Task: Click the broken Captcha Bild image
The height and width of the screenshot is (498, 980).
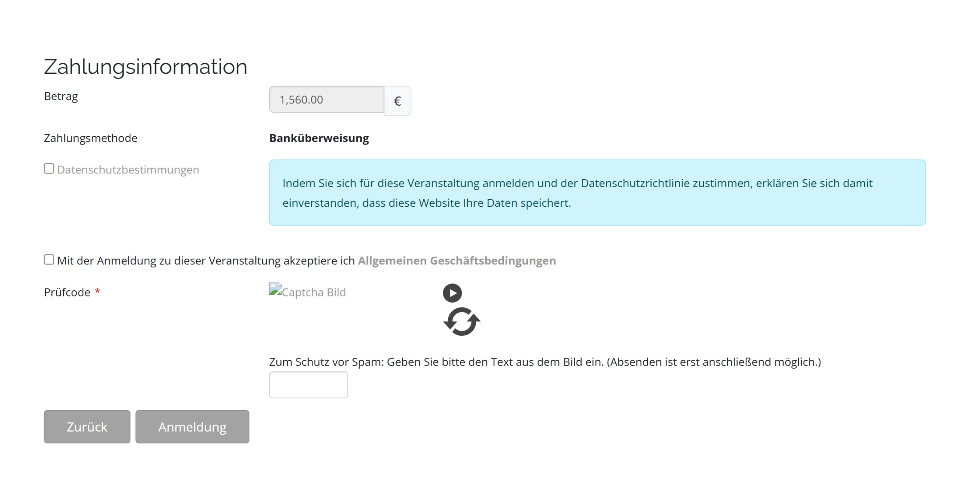Action: pyautogui.click(x=307, y=292)
